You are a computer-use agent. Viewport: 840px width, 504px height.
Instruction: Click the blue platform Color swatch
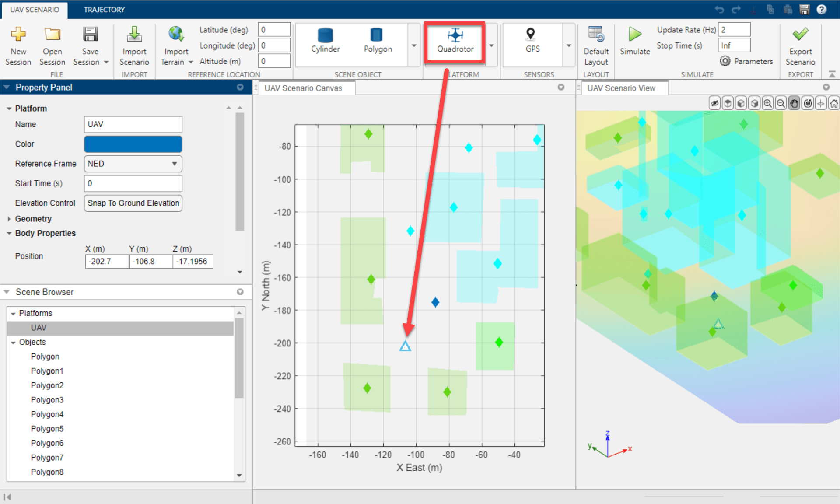point(133,144)
